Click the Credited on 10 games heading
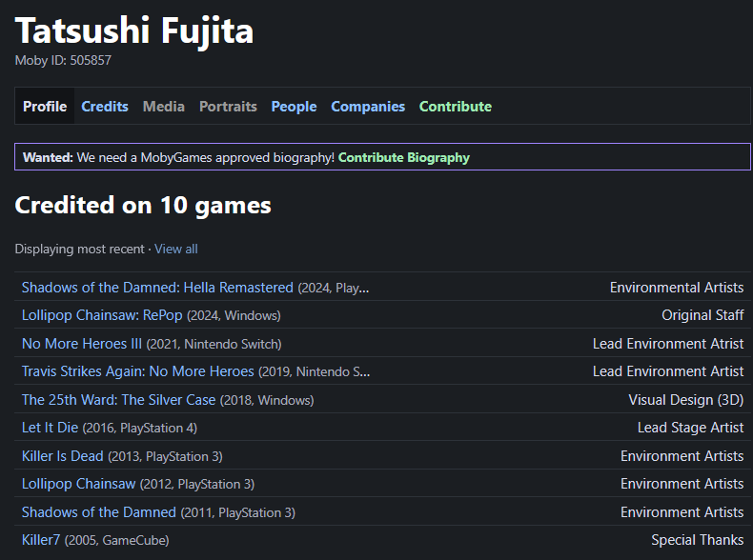This screenshot has width=753, height=560. tap(143, 205)
